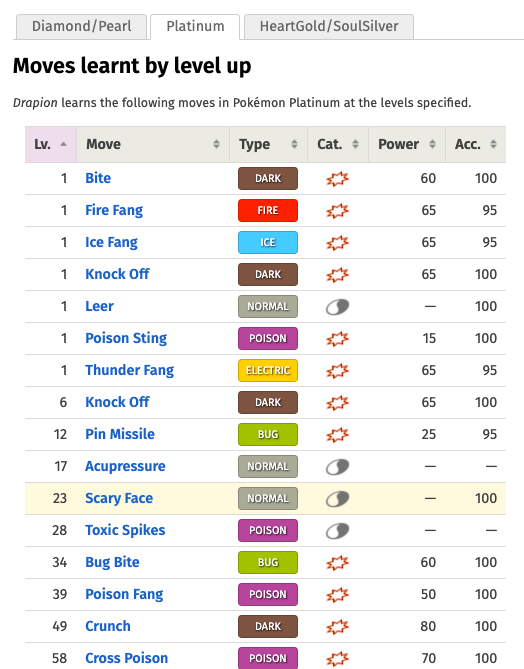Click the ICE type badge for Ice Fang

268,242
